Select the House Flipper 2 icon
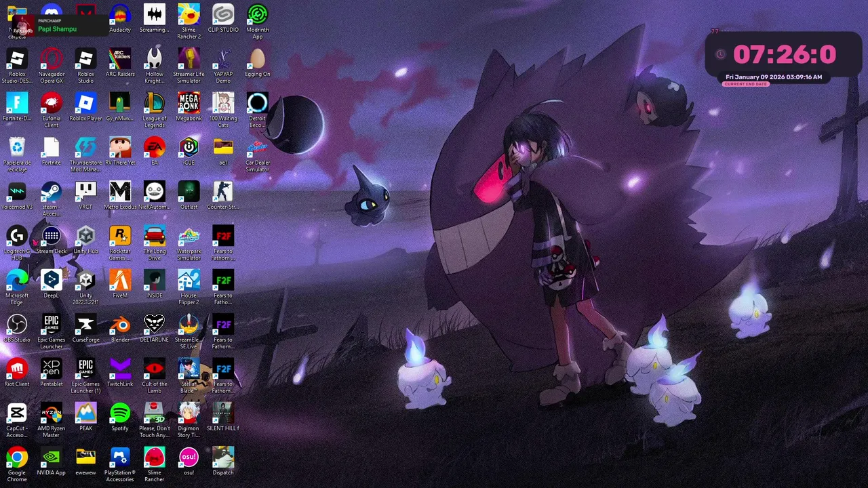This screenshot has height=488, width=868. coord(189,280)
